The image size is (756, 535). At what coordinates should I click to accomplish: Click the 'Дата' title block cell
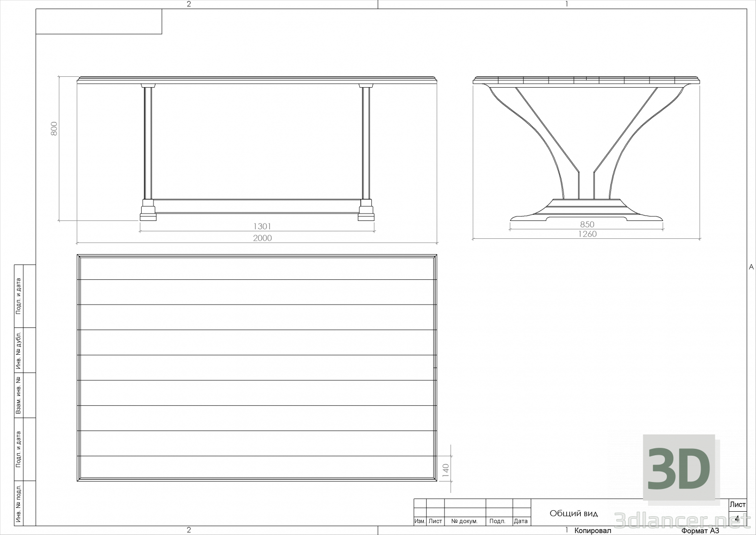(520, 521)
